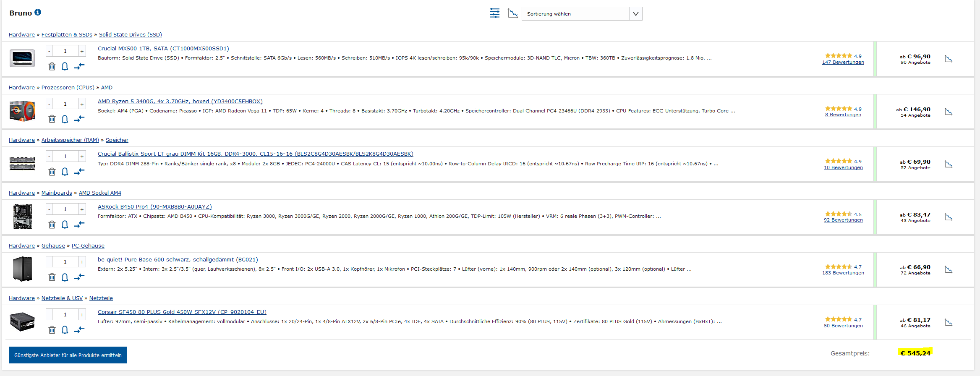
Task: Click the AMD Ryzen box thumbnail
Action: pyautogui.click(x=22, y=111)
